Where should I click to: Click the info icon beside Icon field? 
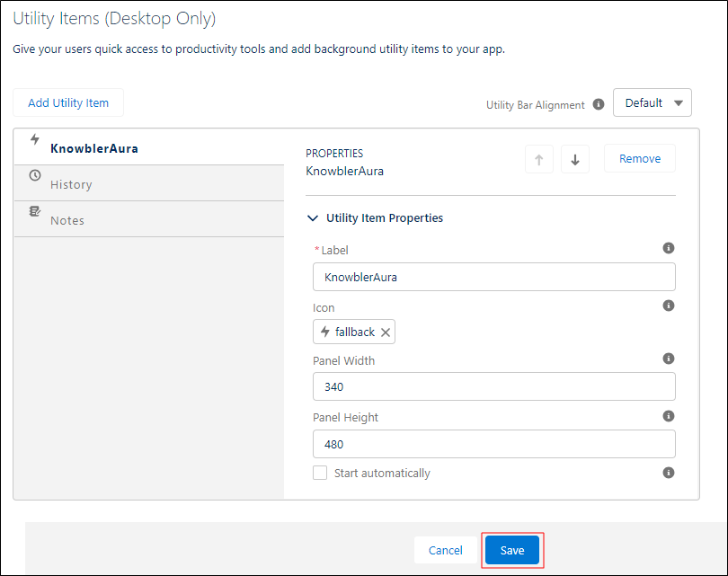(668, 306)
